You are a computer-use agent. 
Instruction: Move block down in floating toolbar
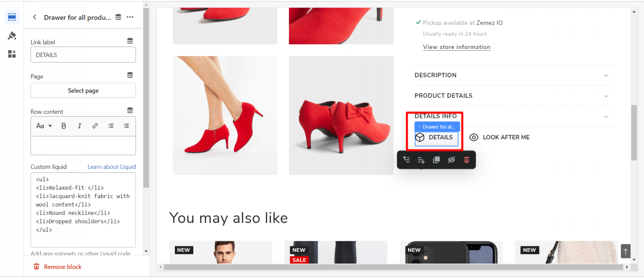click(x=421, y=160)
